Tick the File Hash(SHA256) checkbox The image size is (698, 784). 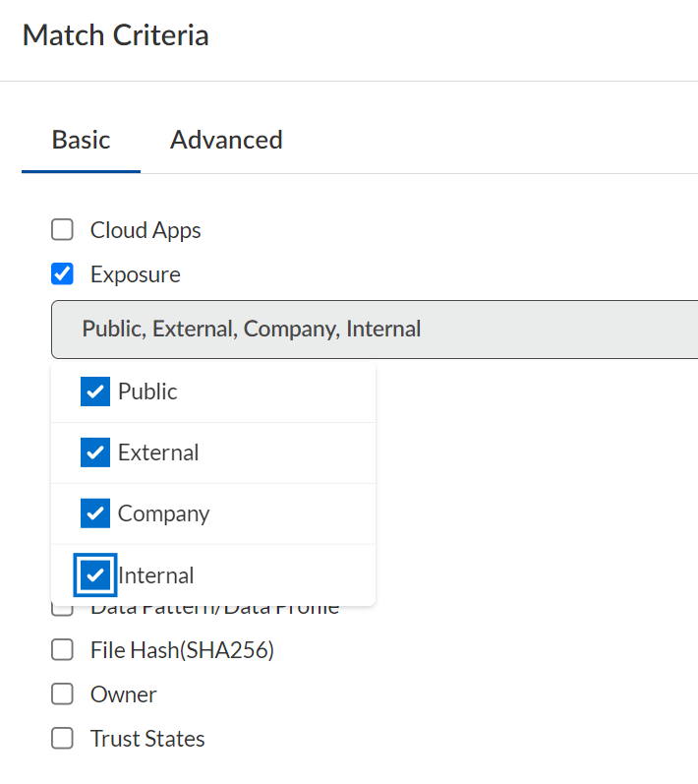click(x=62, y=650)
